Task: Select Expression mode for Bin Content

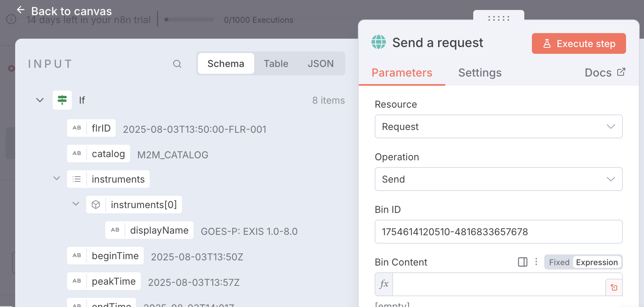Action: (597, 262)
